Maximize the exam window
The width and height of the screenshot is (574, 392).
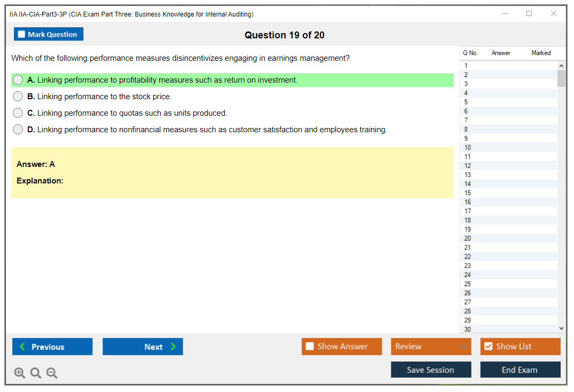pyautogui.click(x=529, y=14)
